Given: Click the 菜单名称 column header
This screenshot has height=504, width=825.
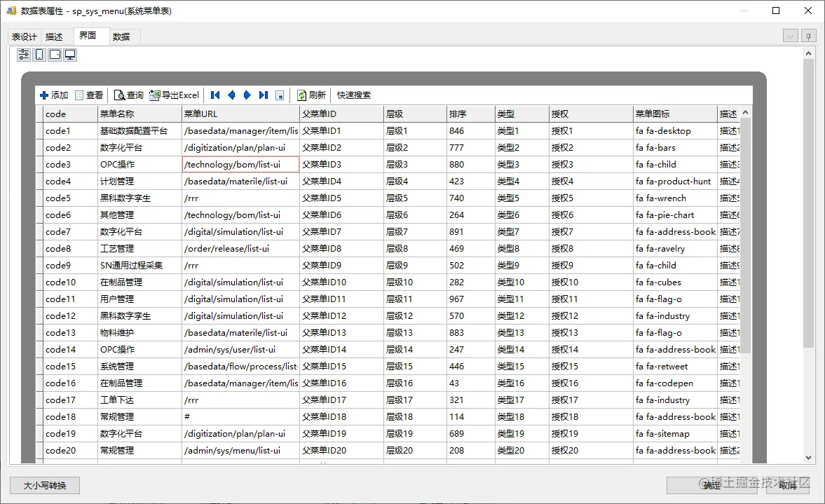Looking at the screenshot, I should pyautogui.click(x=140, y=114).
